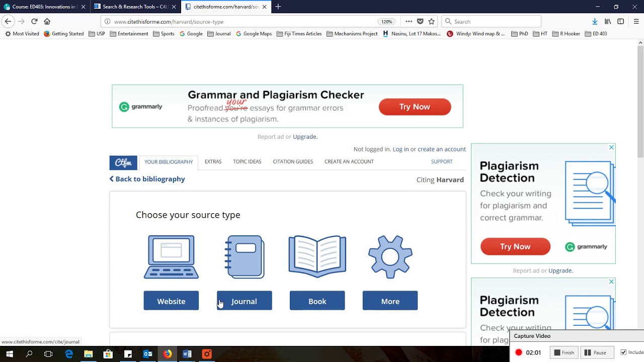The image size is (644, 362).
Task: Choose the Website source button
Action: coord(171,301)
